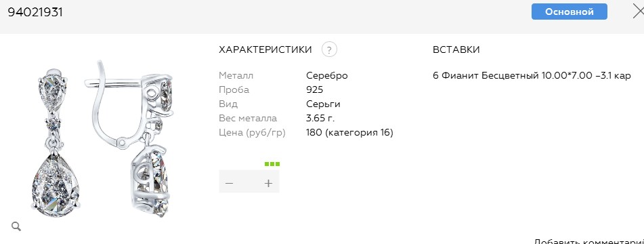Click the 925 hallmark value

pos(315,89)
